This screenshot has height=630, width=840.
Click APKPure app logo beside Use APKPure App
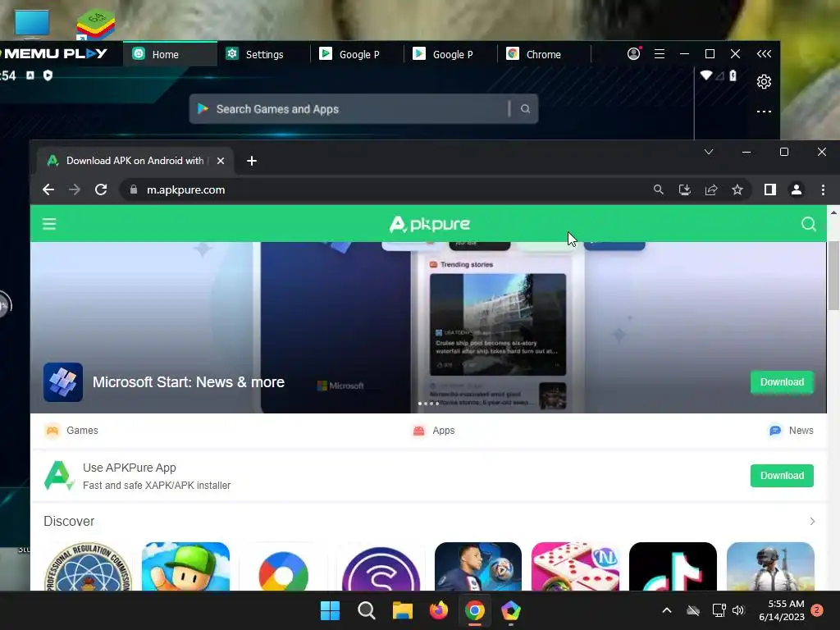(59, 475)
